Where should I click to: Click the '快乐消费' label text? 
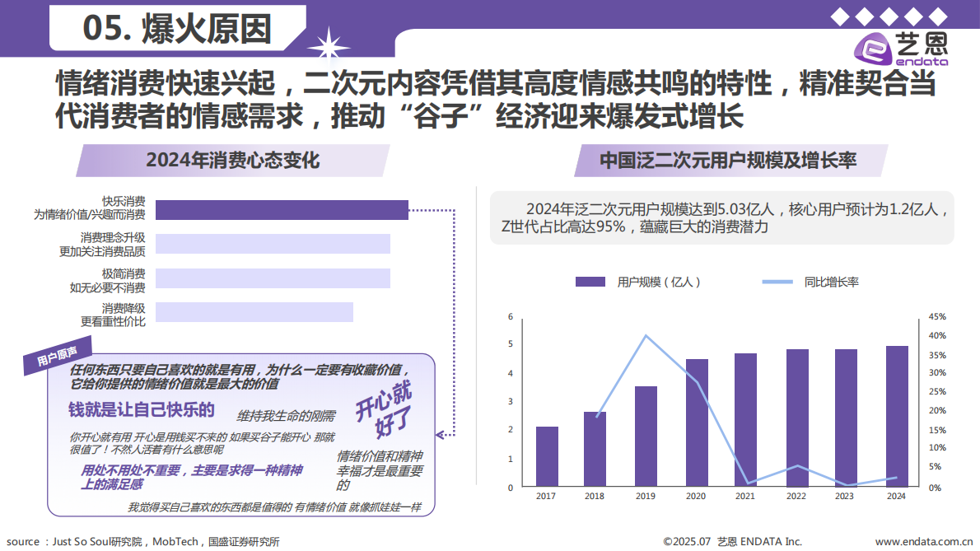124,201
